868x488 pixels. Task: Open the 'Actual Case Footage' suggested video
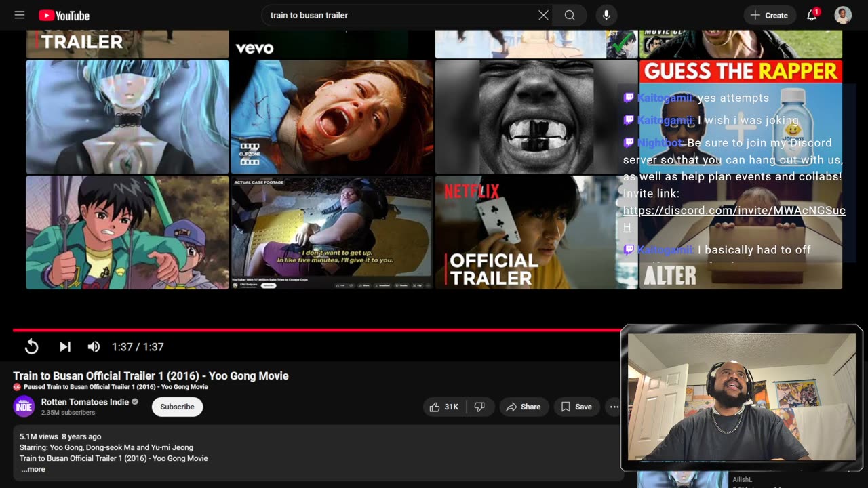tap(332, 232)
